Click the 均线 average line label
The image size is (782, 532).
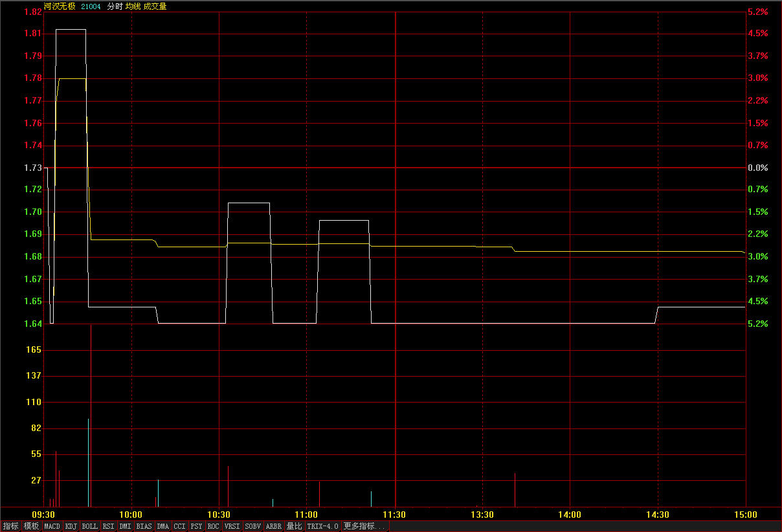(133, 6)
